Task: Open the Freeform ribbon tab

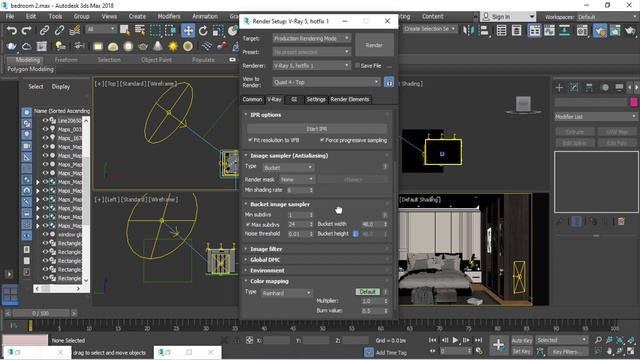Action: coord(66,60)
